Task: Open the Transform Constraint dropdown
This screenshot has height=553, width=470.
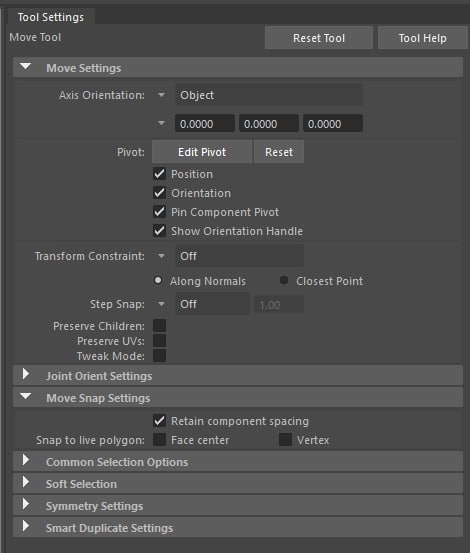Action: click(239, 256)
